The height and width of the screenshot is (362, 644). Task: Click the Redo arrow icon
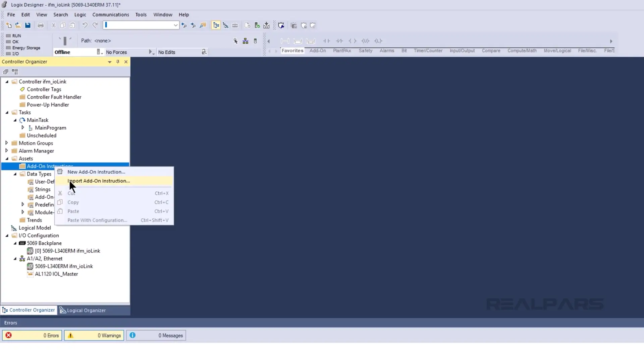(x=95, y=25)
